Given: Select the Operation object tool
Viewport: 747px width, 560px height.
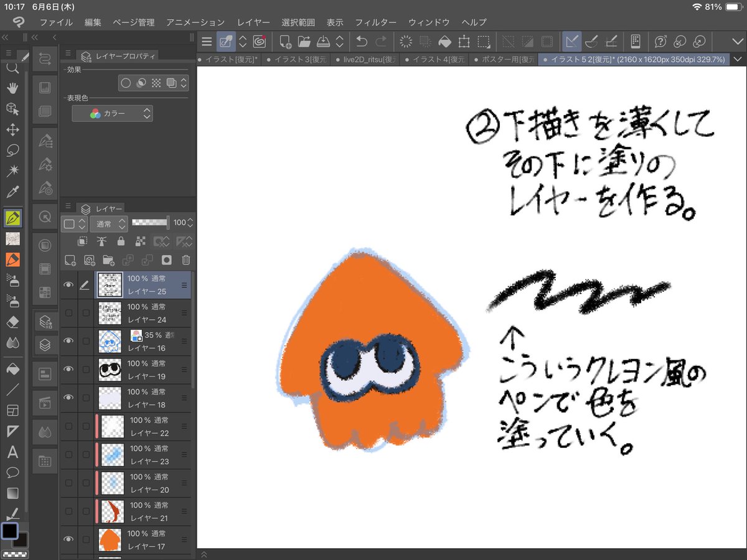Looking at the screenshot, I should pyautogui.click(x=12, y=109).
